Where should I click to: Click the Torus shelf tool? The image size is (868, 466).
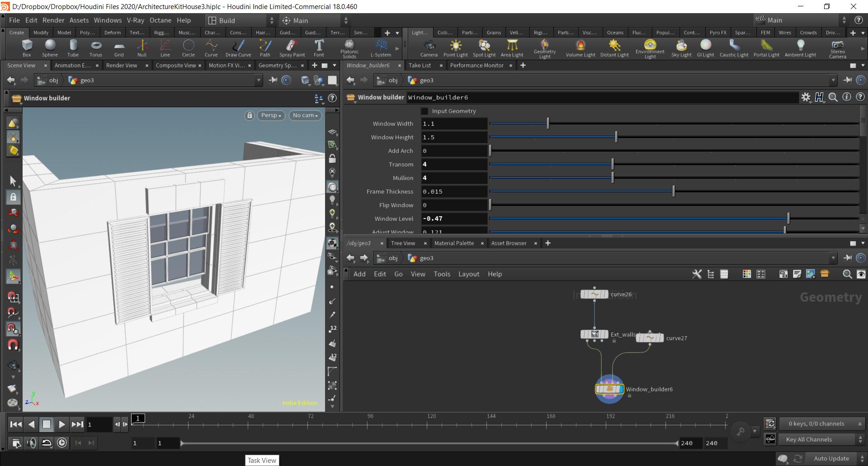(95, 48)
